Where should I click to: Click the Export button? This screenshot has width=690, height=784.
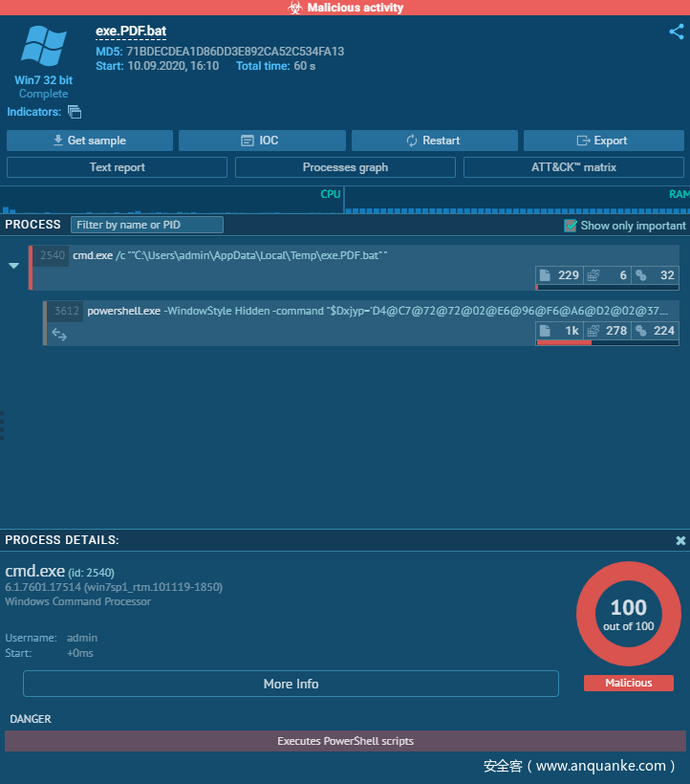[x=604, y=141]
